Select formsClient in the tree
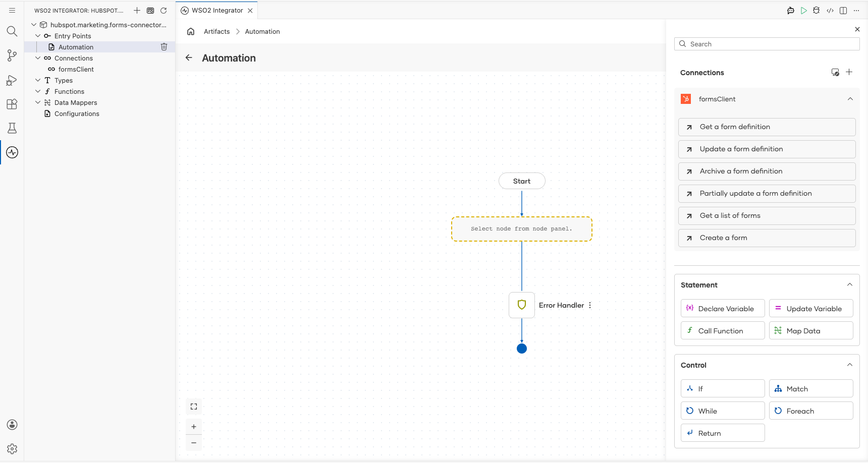868x463 pixels. 99,69
